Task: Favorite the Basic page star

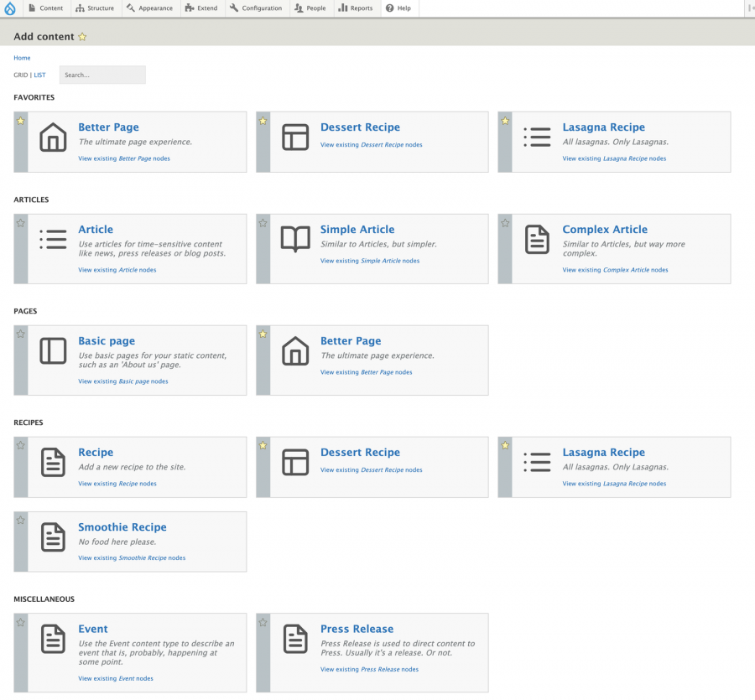Action: click(x=21, y=334)
